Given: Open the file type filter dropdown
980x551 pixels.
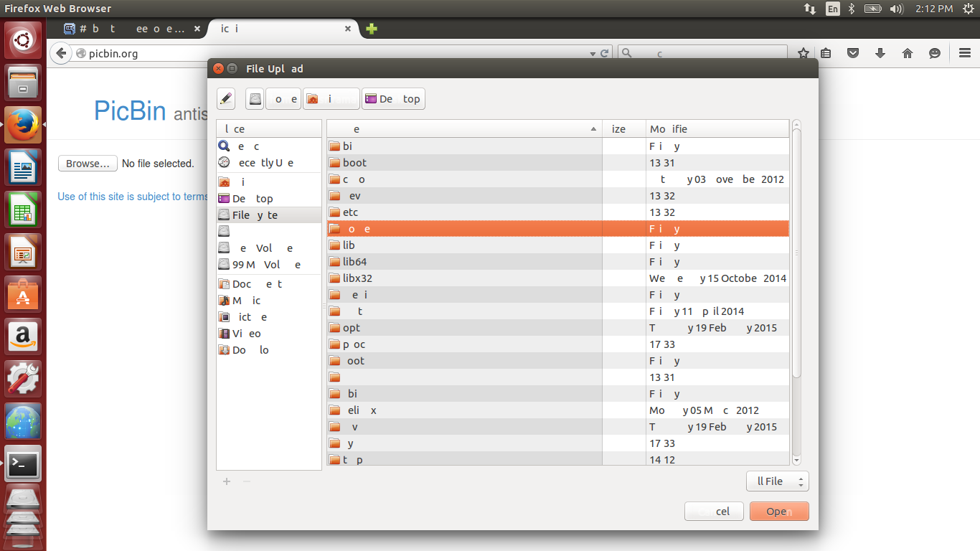Looking at the screenshot, I should (x=778, y=481).
